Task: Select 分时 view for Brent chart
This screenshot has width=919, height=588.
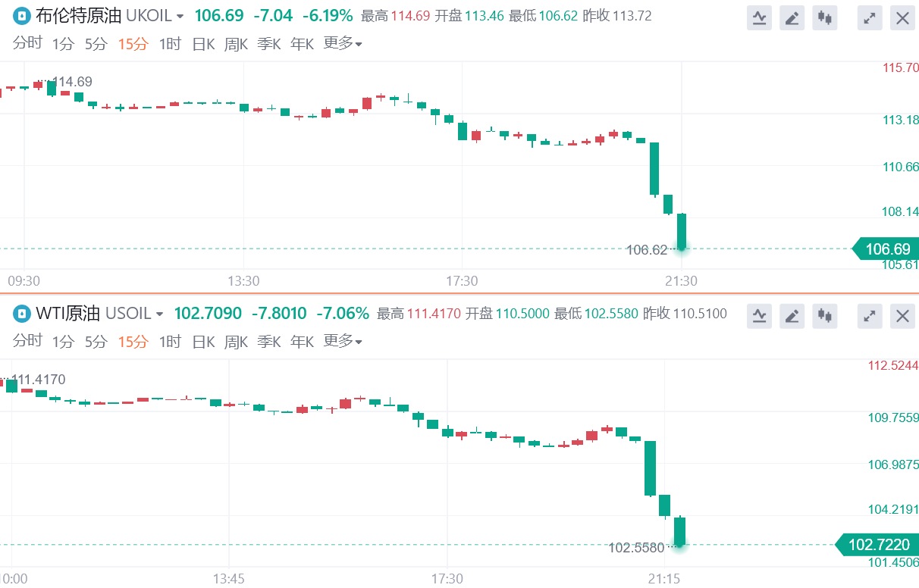Action: (27, 44)
